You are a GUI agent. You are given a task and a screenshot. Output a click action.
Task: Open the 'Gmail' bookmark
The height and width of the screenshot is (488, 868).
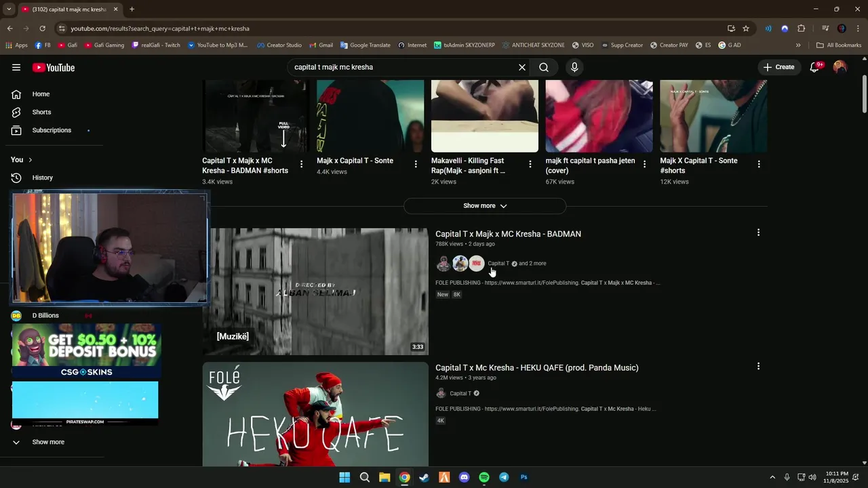pos(321,45)
